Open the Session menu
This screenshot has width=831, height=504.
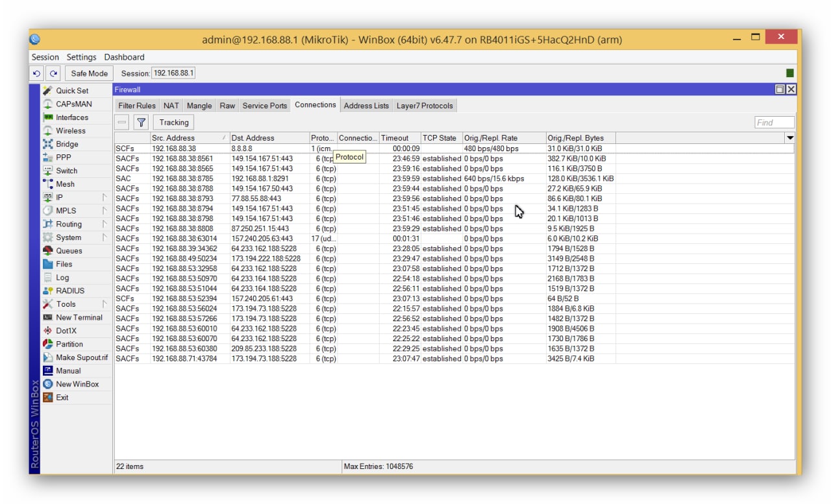[45, 57]
